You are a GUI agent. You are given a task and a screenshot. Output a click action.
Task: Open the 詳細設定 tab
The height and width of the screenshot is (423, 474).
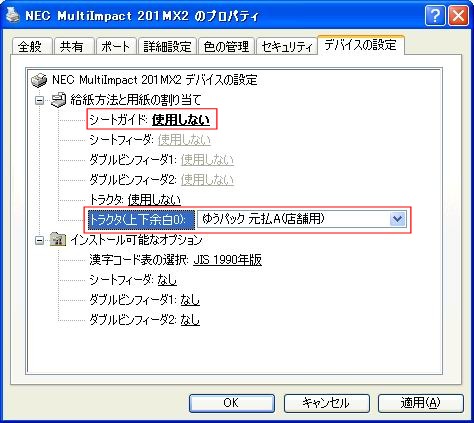[167, 46]
